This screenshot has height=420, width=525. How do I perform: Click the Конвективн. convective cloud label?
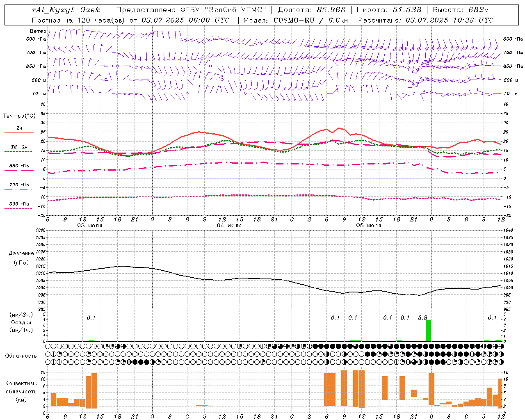pos(21,383)
